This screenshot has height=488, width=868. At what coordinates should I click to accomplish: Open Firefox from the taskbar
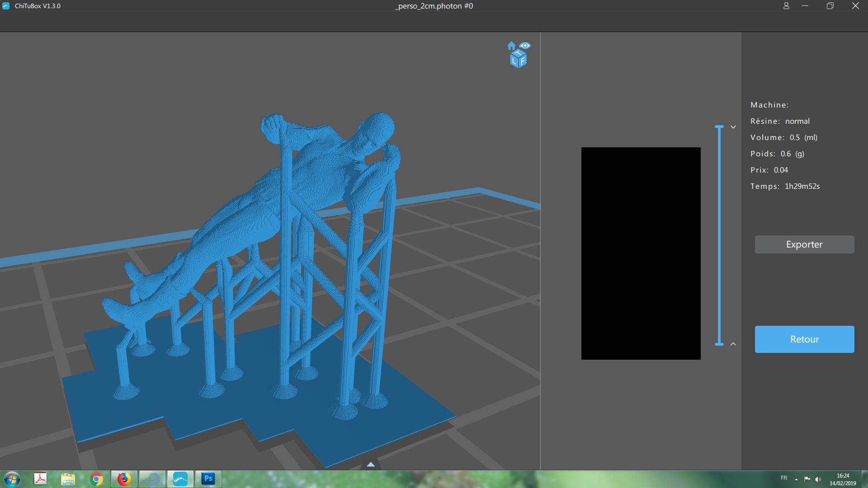124,479
